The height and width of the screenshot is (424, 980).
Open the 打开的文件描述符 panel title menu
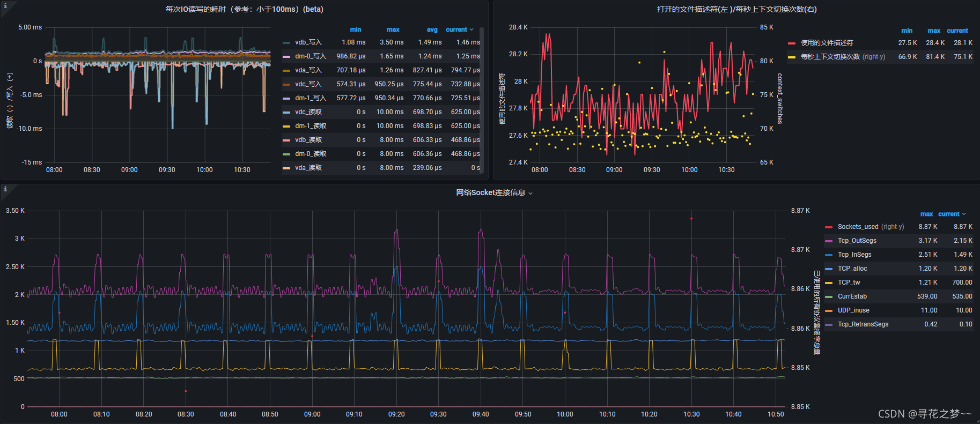736,9
